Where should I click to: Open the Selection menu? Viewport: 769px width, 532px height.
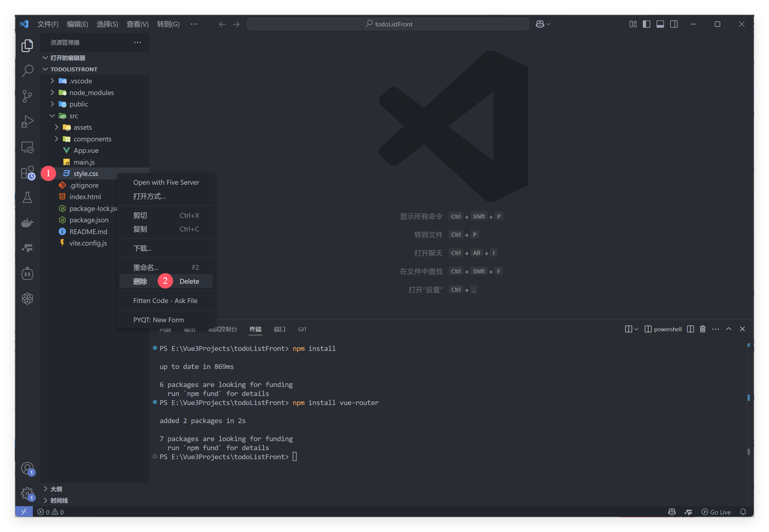(x=107, y=24)
